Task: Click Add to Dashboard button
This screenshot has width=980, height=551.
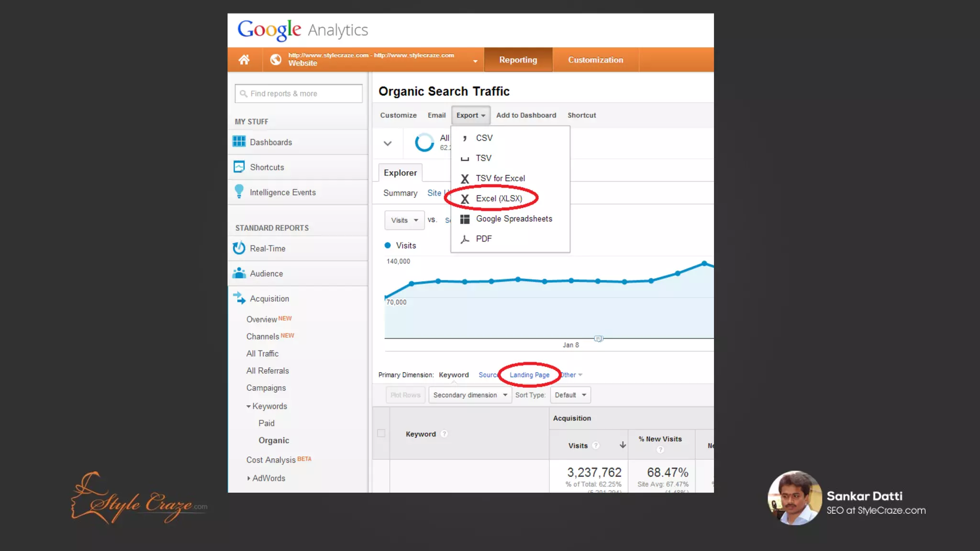Action: pos(526,115)
